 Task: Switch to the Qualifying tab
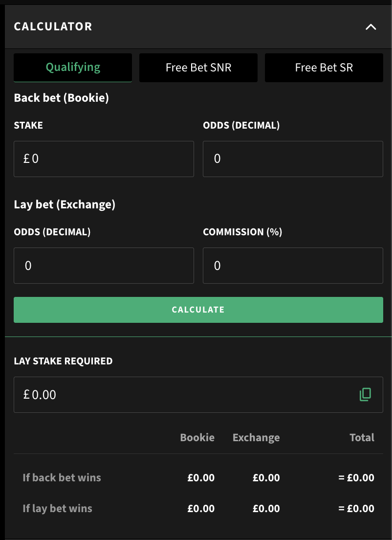[73, 67]
